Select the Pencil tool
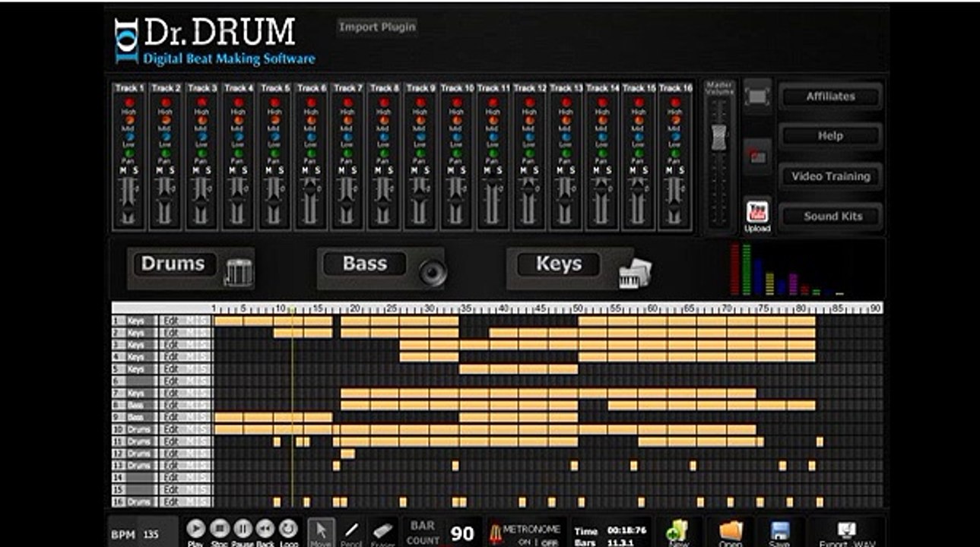The width and height of the screenshot is (980, 547). coord(352,532)
